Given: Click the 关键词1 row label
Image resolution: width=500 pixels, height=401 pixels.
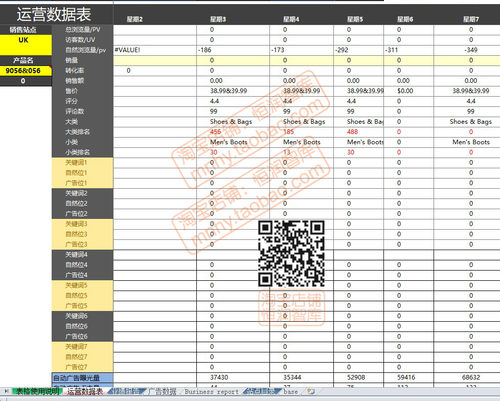Looking at the screenshot, I should click(83, 163).
